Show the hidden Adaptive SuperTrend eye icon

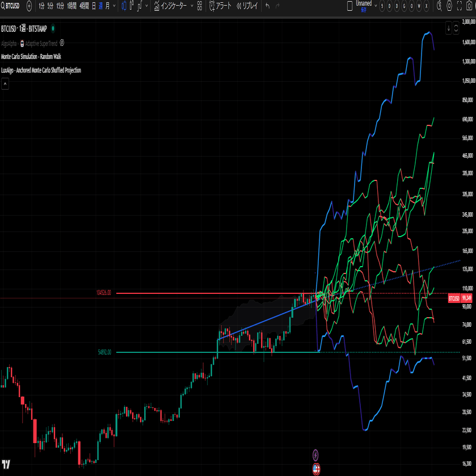coord(62,43)
